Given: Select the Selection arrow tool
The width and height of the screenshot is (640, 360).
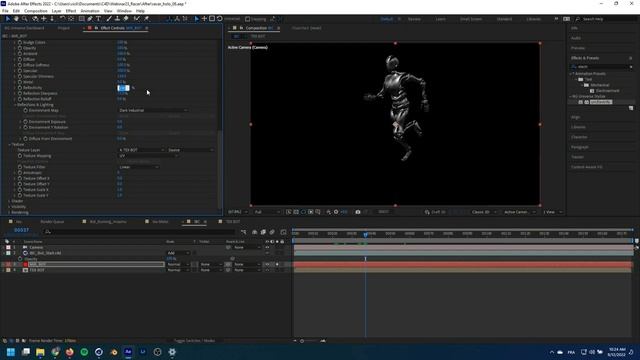Looking at the screenshot, I should pos(7,19).
